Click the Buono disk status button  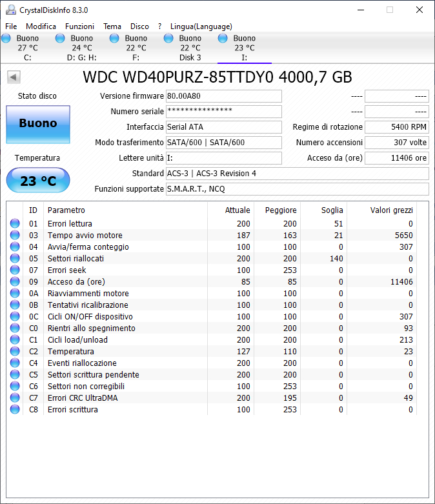(38, 125)
